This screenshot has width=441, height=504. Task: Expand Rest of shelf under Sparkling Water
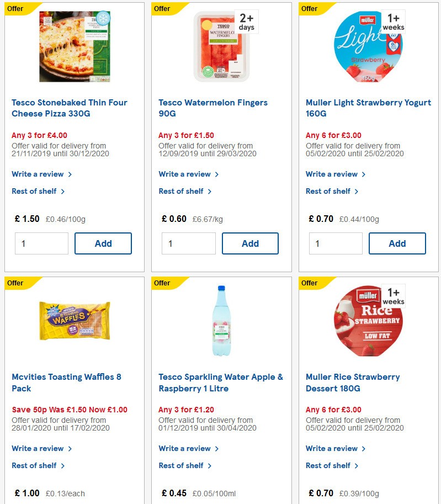coord(180,465)
